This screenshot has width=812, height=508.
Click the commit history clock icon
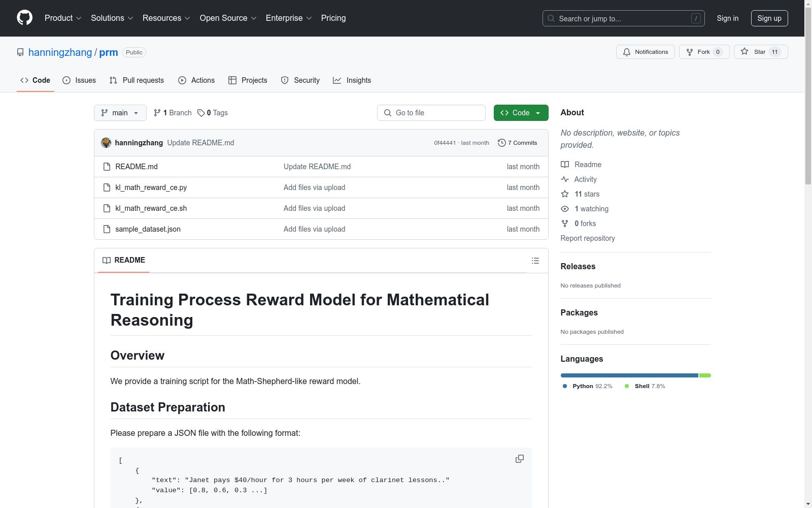point(501,143)
